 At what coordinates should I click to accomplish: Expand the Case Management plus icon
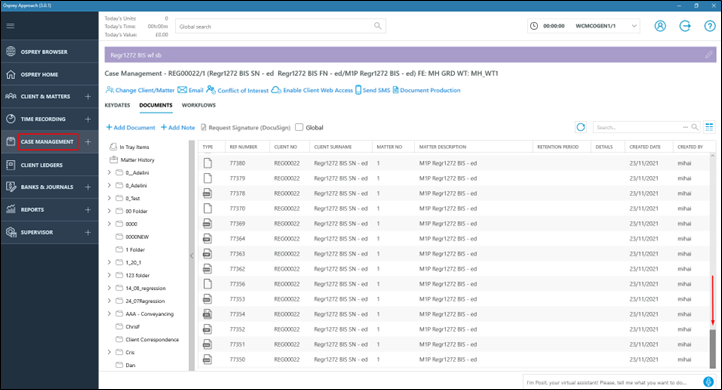pyautogui.click(x=88, y=142)
